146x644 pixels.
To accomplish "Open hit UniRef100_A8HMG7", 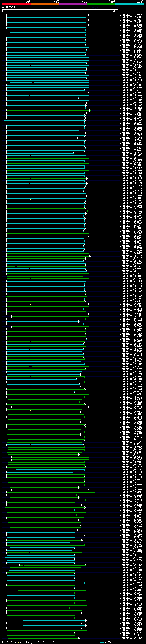I will [x=131, y=15].
